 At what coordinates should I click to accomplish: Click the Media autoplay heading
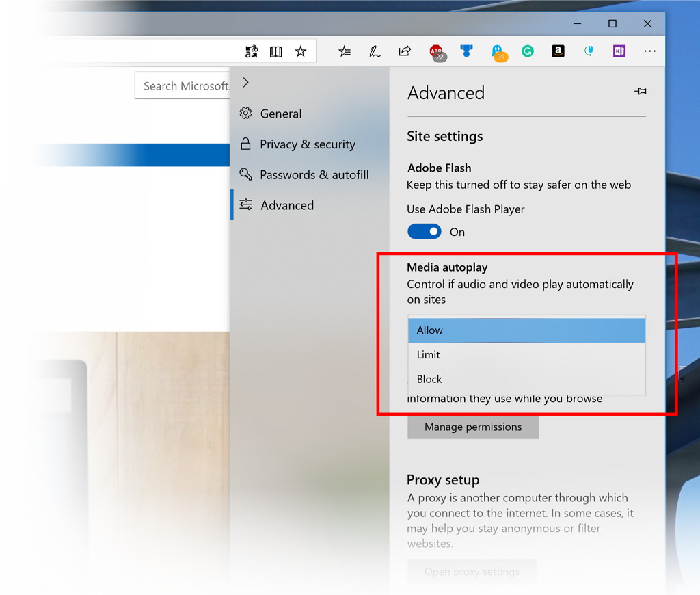tap(447, 267)
